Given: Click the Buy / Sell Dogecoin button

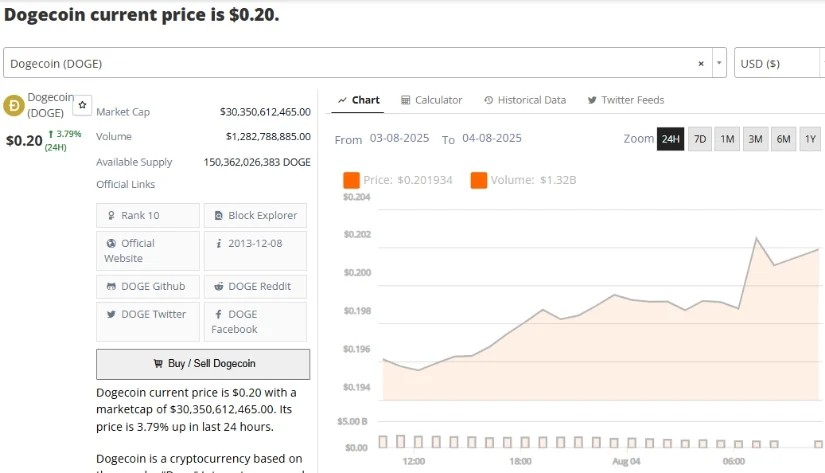Looking at the screenshot, I should (x=203, y=363).
